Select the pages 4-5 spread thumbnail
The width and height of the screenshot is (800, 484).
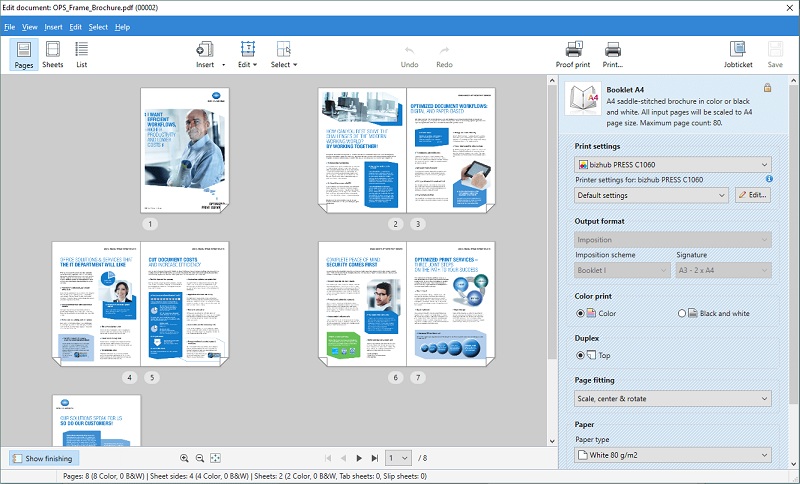pos(140,304)
